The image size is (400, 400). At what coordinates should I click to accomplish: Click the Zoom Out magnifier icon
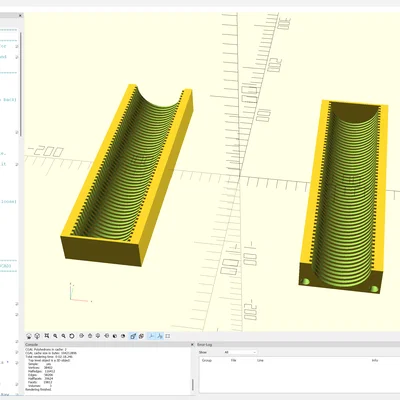(x=63, y=336)
